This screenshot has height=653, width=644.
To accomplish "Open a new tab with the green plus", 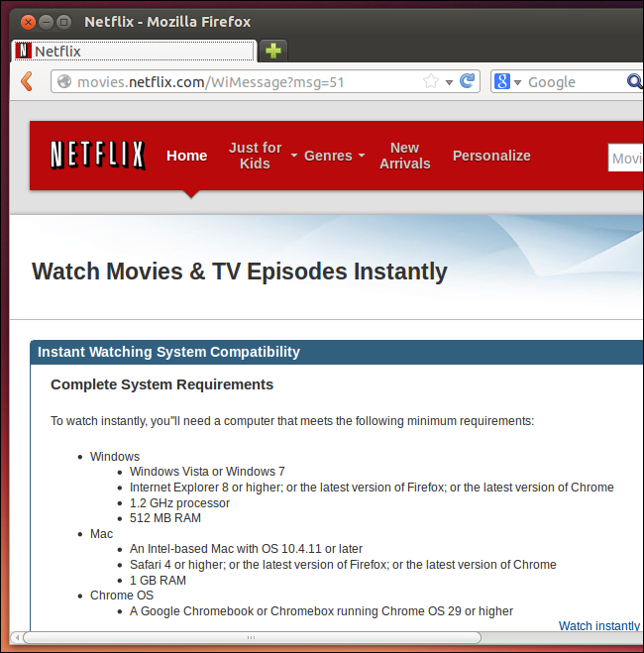I will (x=273, y=51).
